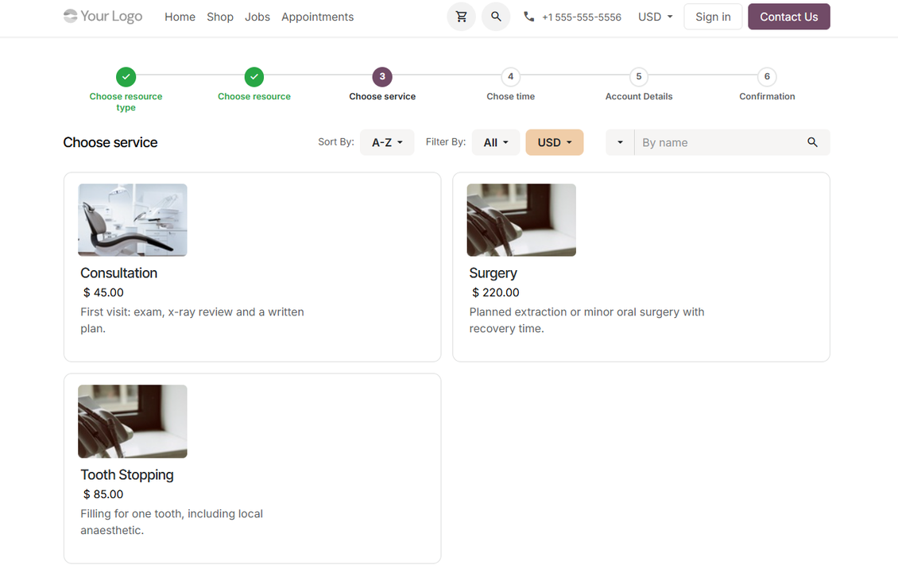Click the Surgery service thumbnail

click(521, 220)
